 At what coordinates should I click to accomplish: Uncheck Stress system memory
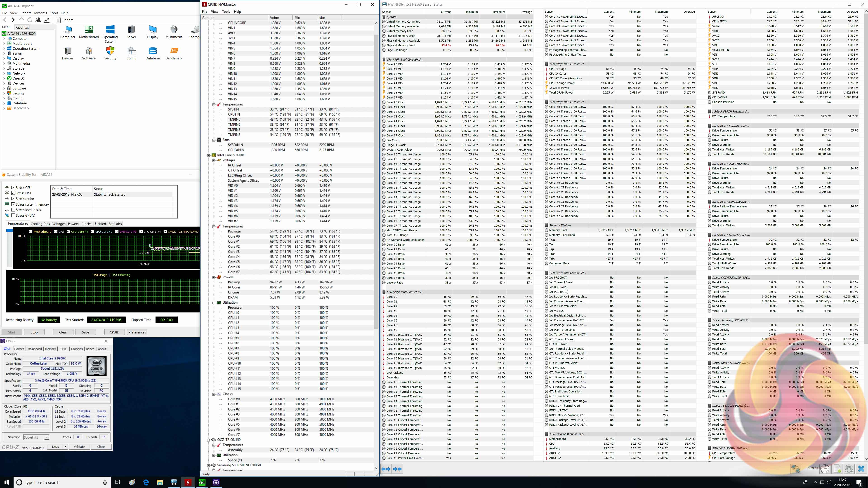pos(13,204)
